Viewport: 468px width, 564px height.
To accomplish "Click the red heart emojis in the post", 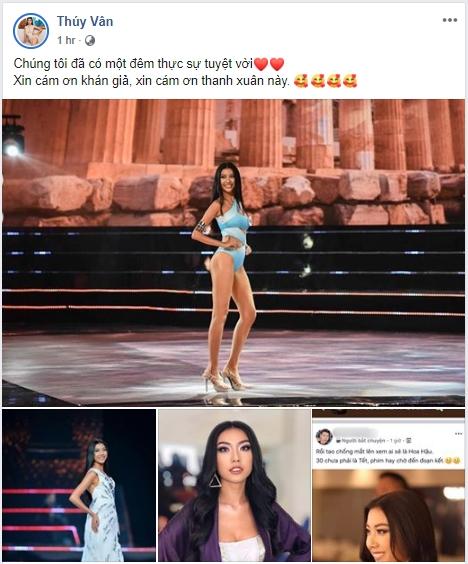I will pos(269,64).
